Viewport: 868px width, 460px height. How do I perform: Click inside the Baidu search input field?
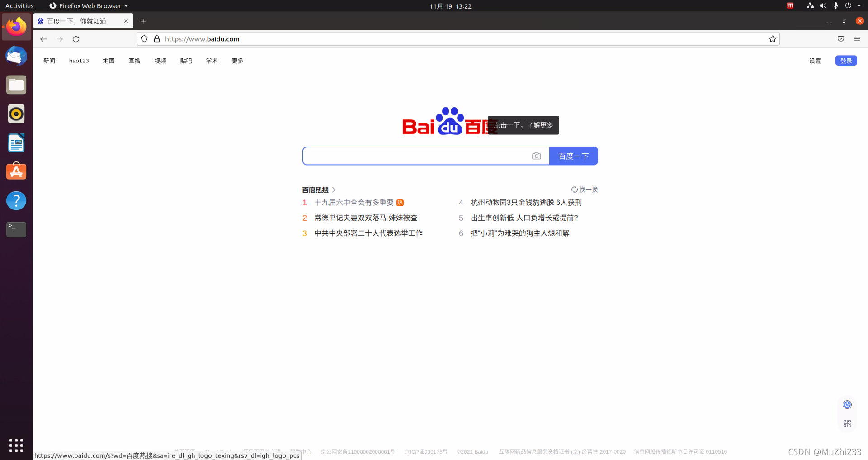click(x=416, y=156)
